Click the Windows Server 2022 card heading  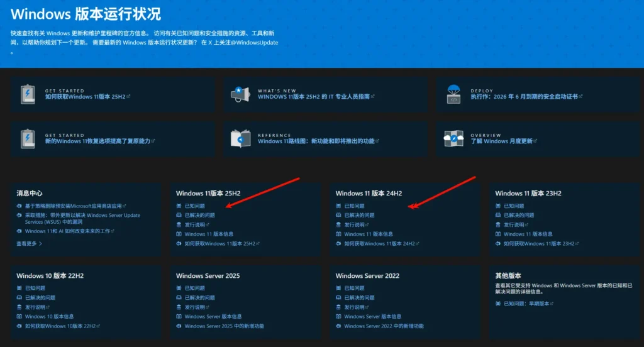(x=367, y=276)
